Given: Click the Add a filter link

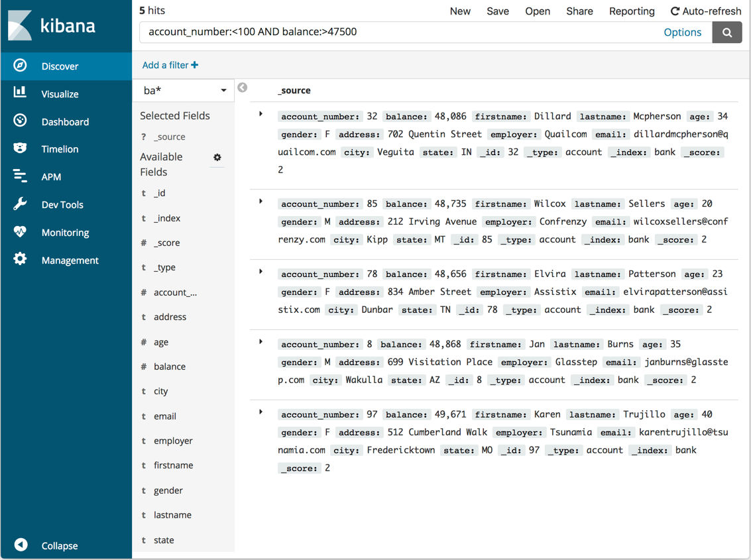Looking at the screenshot, I should pyautogui.click(x=170, y=65).
